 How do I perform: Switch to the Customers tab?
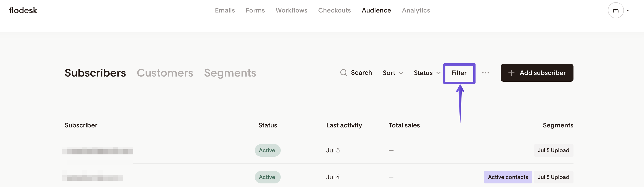pos(165,73)
